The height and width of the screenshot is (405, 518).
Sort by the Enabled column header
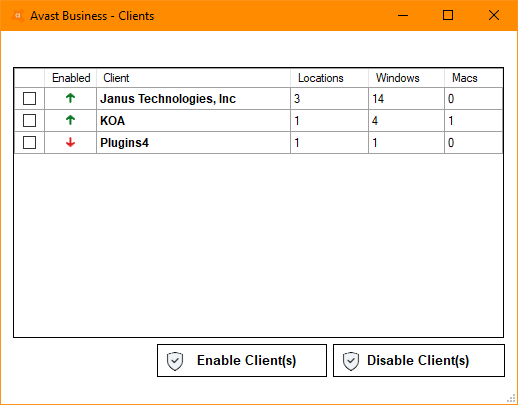pos(71,78)
